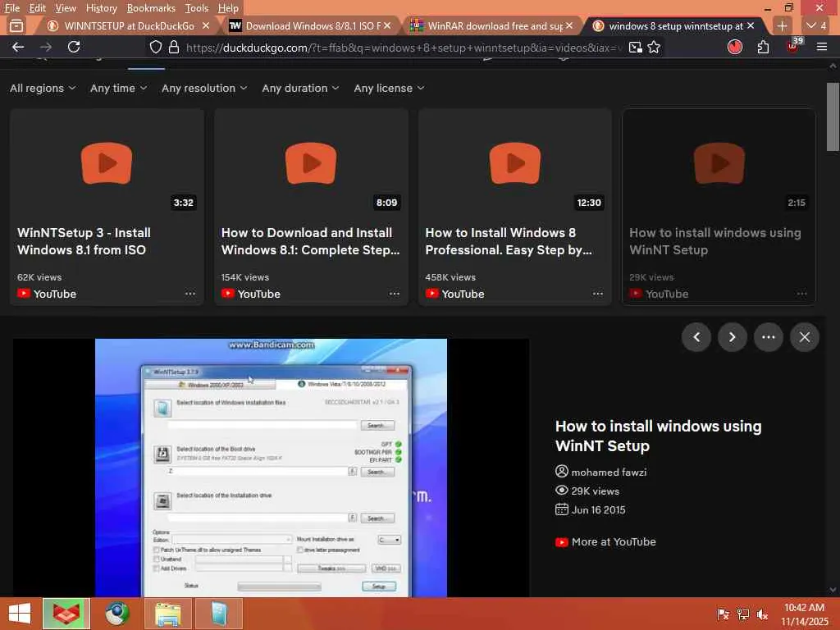Image resolution: width=840 pixels, height=630 pixels.
Task: Open the blue document app on the taskbar
Action: coord(219,614)
